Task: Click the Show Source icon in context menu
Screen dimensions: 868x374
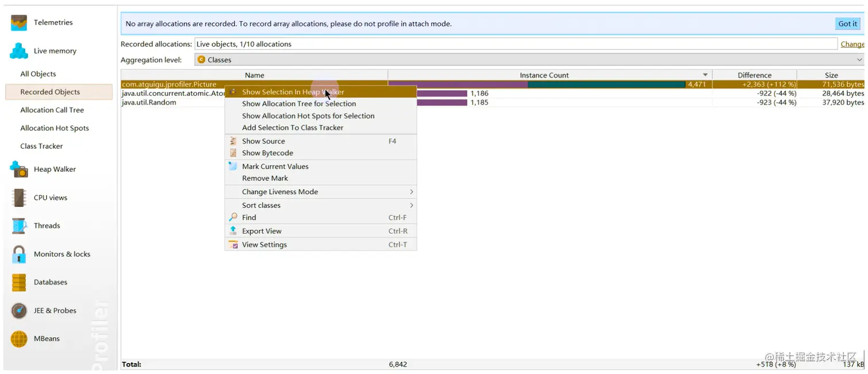Action: 233,141
